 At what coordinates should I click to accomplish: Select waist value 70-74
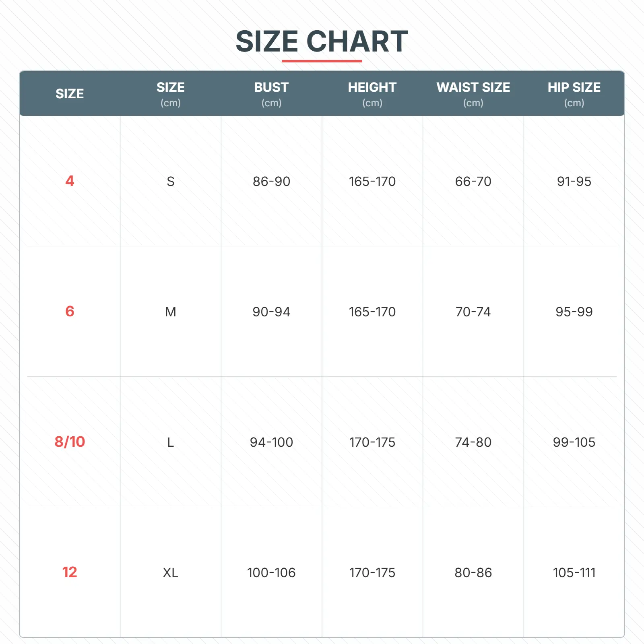(473, 312)
